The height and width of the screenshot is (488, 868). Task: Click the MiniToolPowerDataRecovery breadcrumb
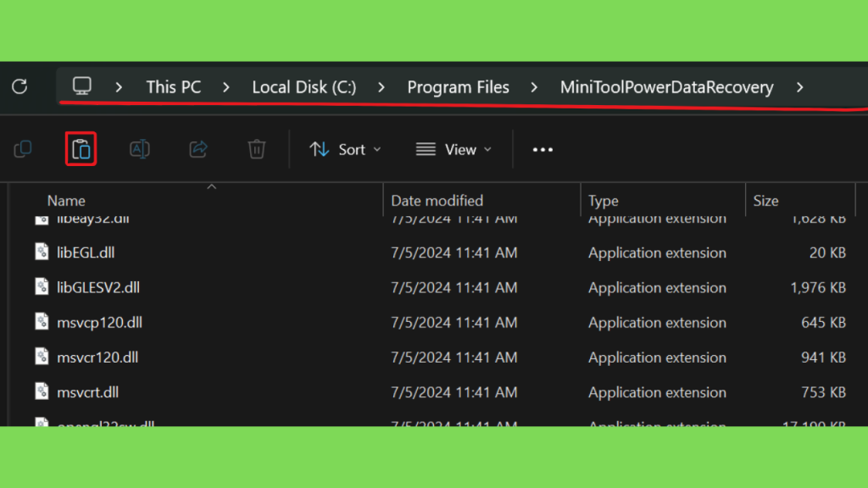(x=666, y=87)
